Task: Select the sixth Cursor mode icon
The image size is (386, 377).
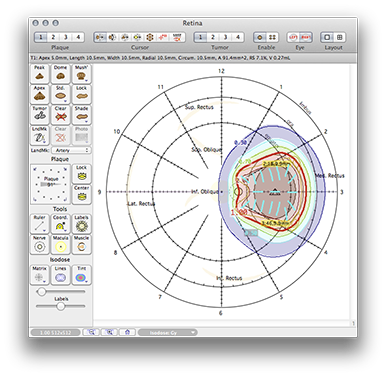Action: click(163, 37)
